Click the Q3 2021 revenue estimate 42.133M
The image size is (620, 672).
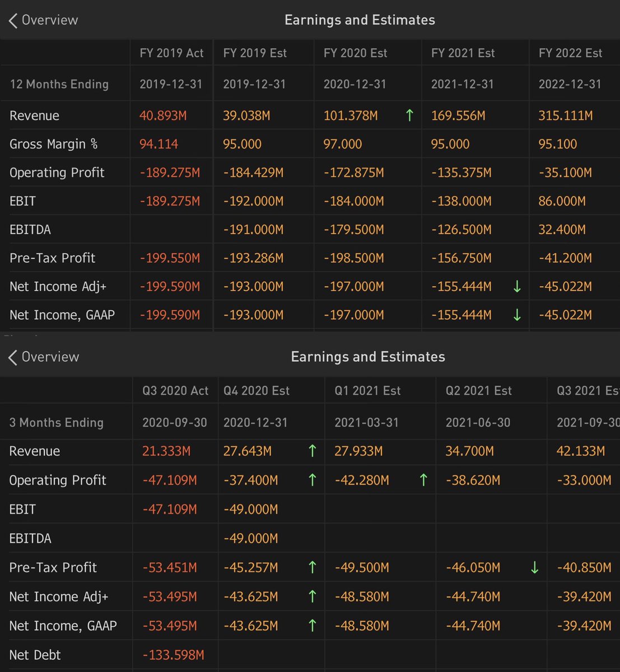pyautogui.click(x=581, y=451)
